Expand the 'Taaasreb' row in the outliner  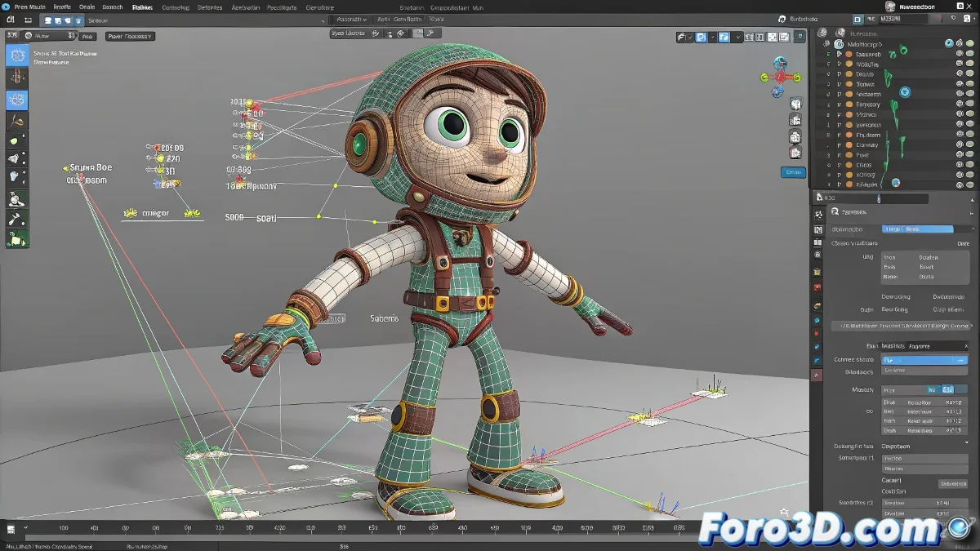coord(839,53)
